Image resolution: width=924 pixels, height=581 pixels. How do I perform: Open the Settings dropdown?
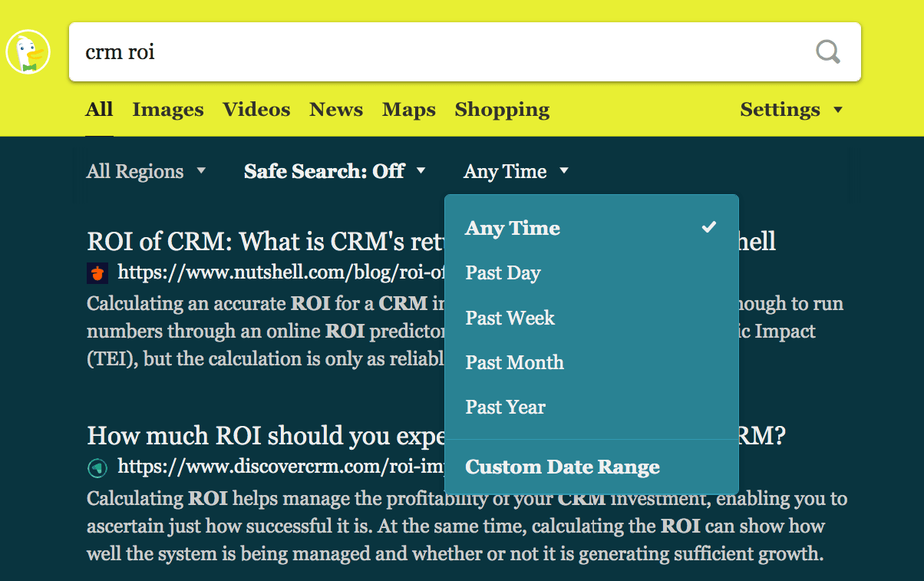791,110
